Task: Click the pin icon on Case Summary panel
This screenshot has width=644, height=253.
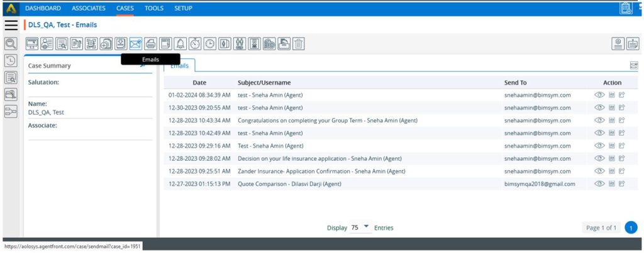Action: [x=143, y=65]
